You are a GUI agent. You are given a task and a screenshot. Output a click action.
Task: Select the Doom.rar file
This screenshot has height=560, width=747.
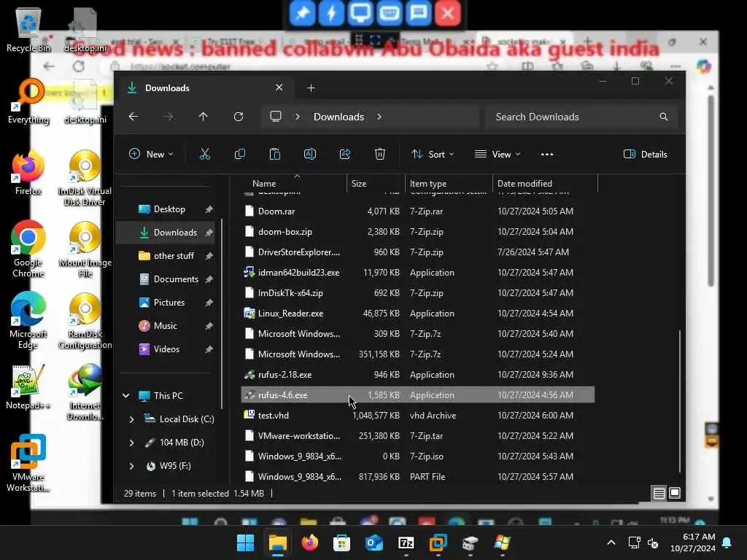click(417, 211)
